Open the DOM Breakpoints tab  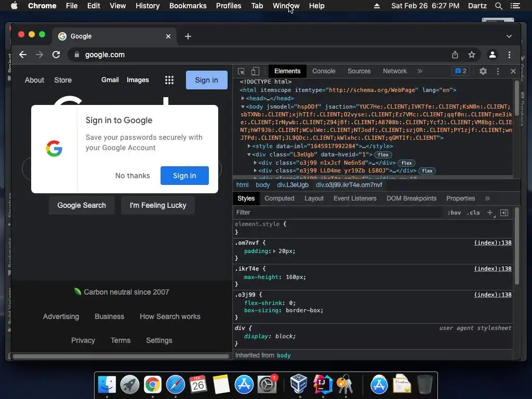(x=411, y=198)
